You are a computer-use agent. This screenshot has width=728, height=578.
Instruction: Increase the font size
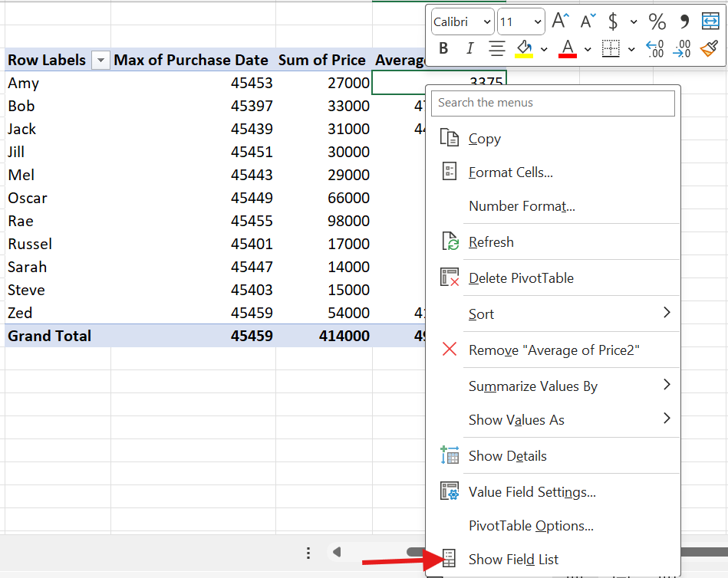(x=560, y=21)
